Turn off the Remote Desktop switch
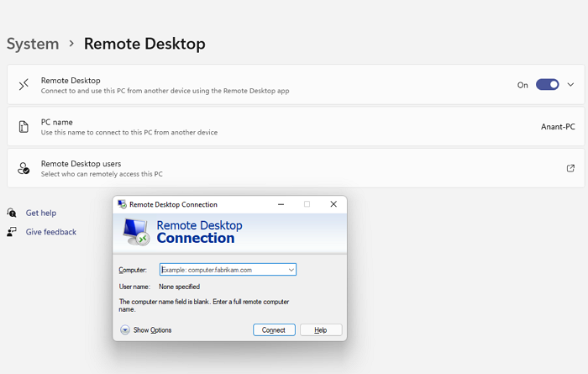Viewport: 588px width, 374px height. 547,85
